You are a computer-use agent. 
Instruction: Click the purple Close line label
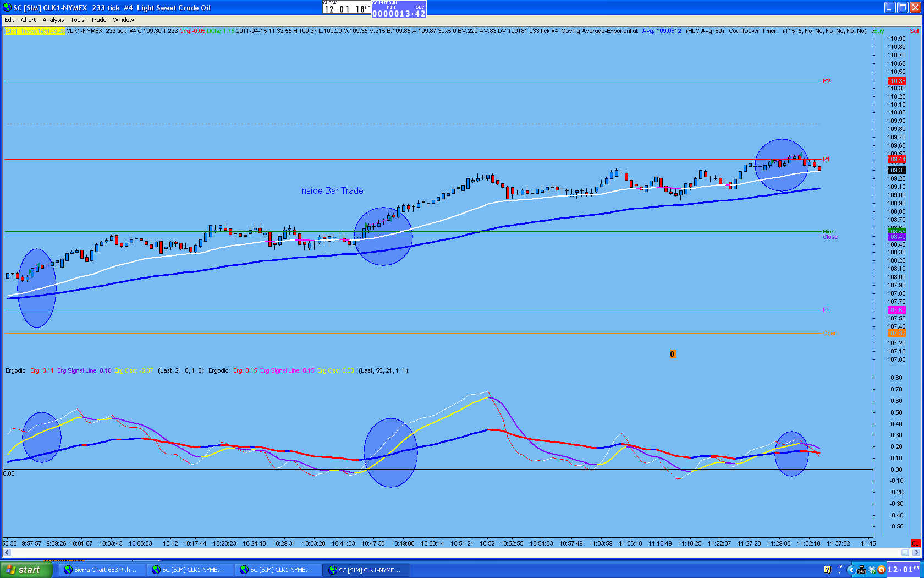click(x=831, y=237)
